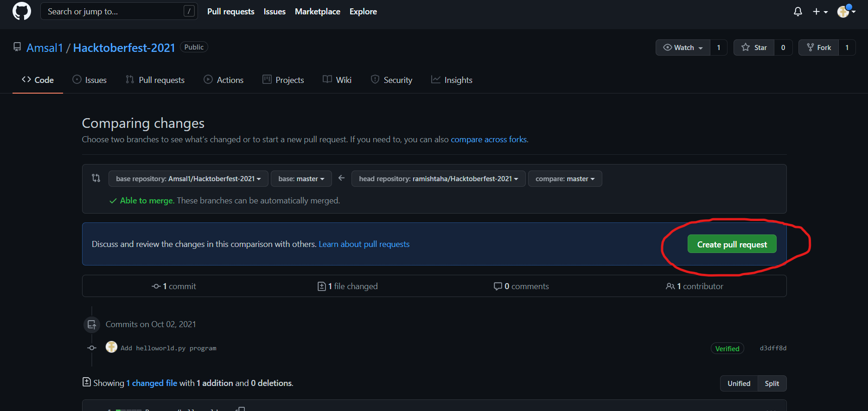Open Learn about pull requests link

(x=364, y=244)
